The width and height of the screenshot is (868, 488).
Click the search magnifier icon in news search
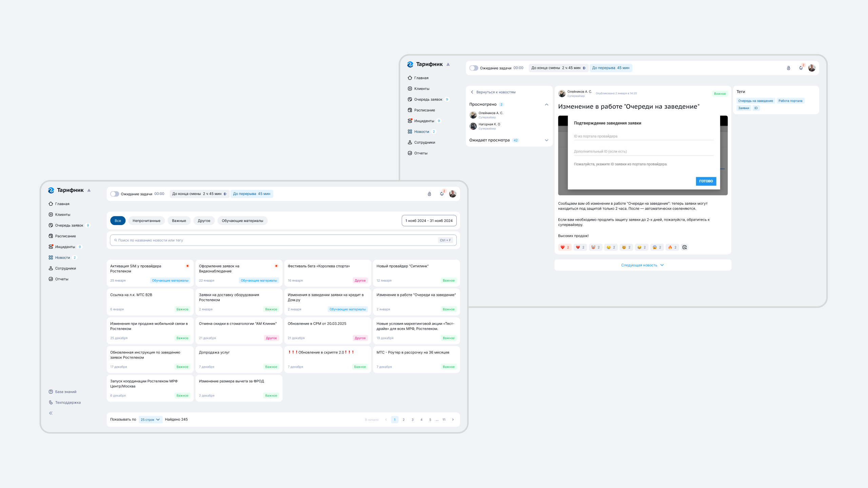point(116,240)
